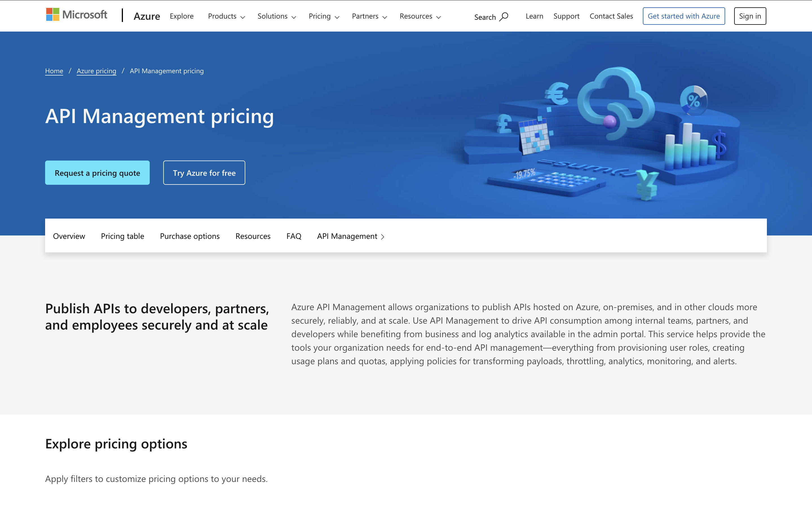Viewport: 812px width, 507px height.
Task: Open the Learn link
Action: [x=534, y=16]
